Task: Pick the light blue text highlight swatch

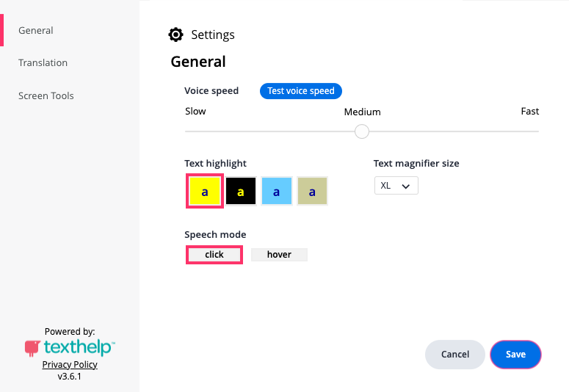Action: click(x=277, y=191)
